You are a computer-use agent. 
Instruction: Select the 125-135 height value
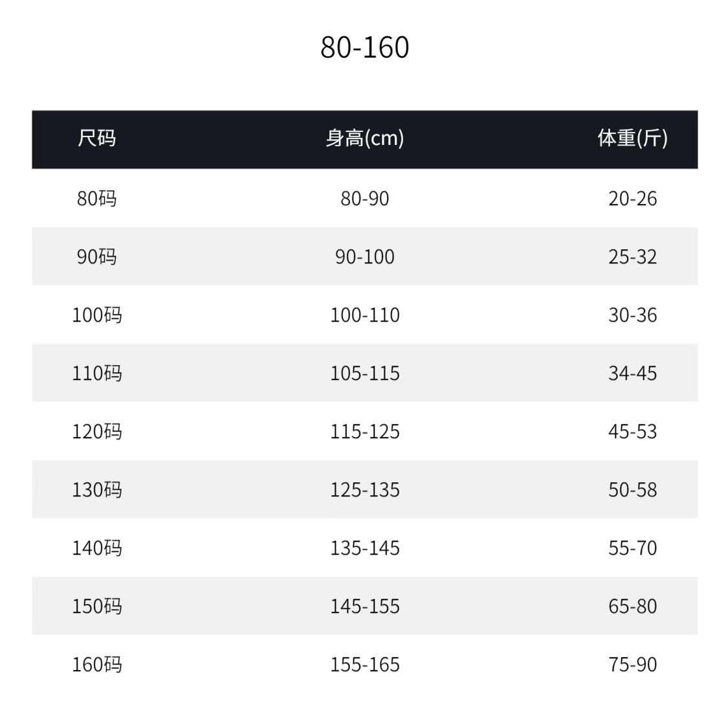[x=364, y=489]
